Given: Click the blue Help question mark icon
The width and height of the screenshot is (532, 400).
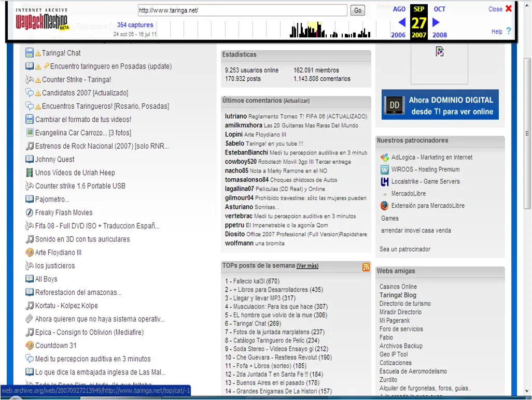Looking at the screenshot, I should 508,31.
